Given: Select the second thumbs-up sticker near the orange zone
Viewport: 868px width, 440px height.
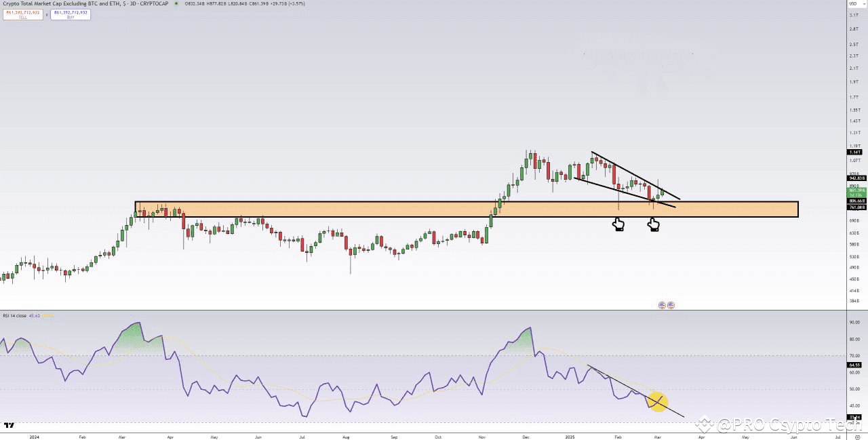Looking at the screenshot, I should point(653,224).
